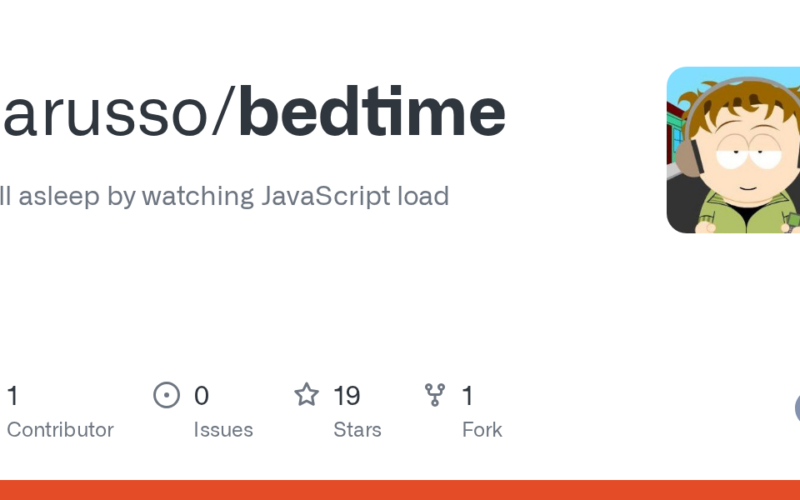
Task: Click the issues count 0
Action: [201, 396]
